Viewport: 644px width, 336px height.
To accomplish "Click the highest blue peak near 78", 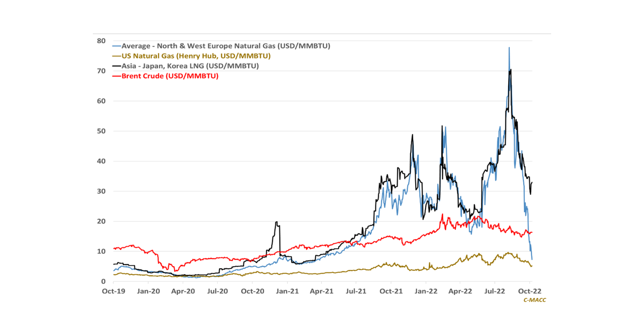I will pyautogui.click(x=509, y=48).
